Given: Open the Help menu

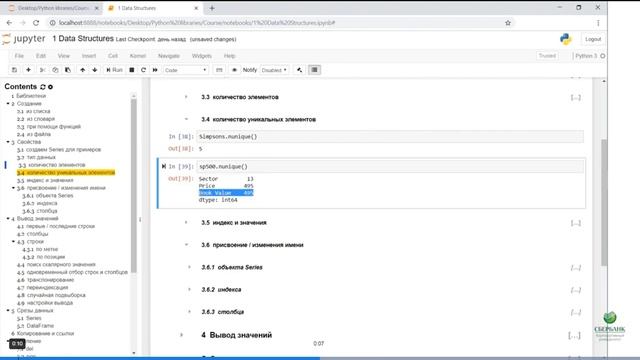Looking at the screenshot, I should tap(229, 56).
